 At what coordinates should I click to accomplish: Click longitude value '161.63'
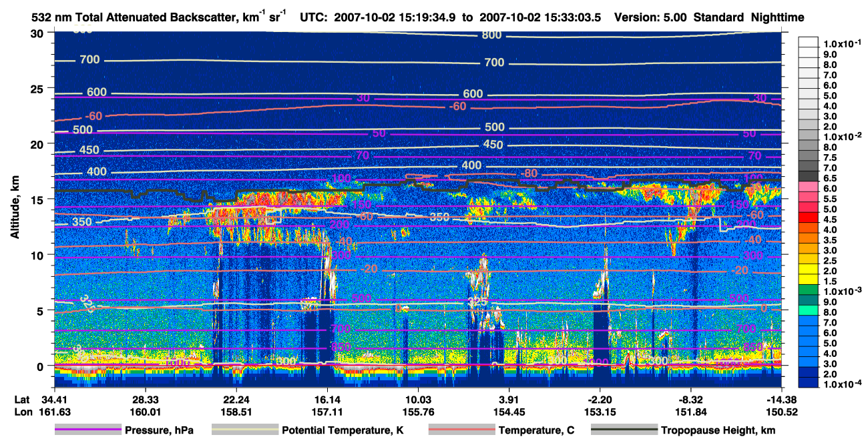(54, 412)
